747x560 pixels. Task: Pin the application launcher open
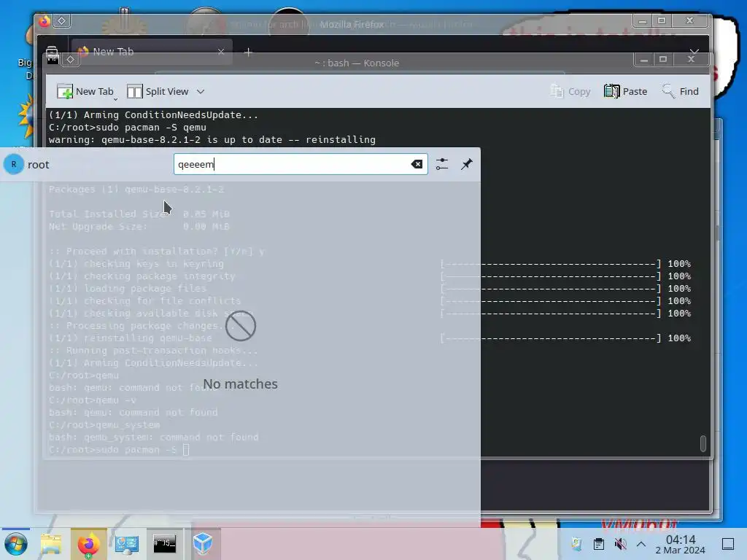[466, 164]
